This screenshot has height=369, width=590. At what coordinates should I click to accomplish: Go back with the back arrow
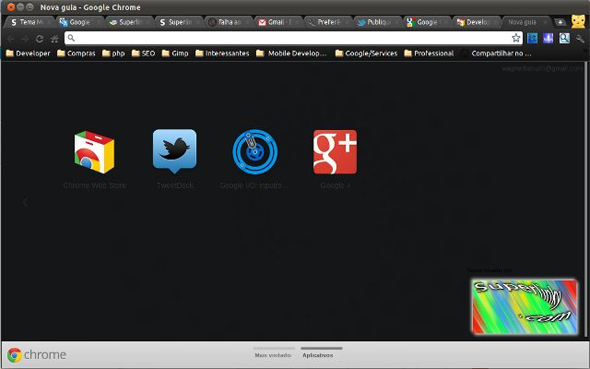coord(10,38)
